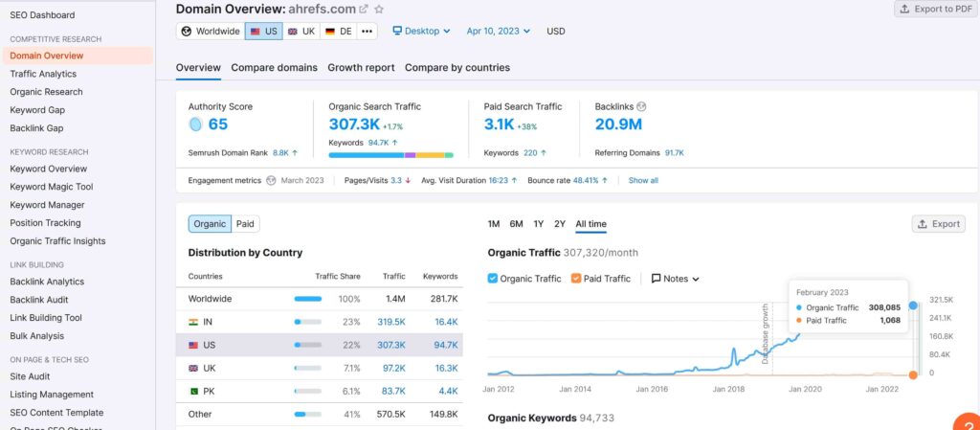The height and width of the screenshot is (430, 980).
Task: Click the Semrush Domain Rank up arrow
Action: 295,152
